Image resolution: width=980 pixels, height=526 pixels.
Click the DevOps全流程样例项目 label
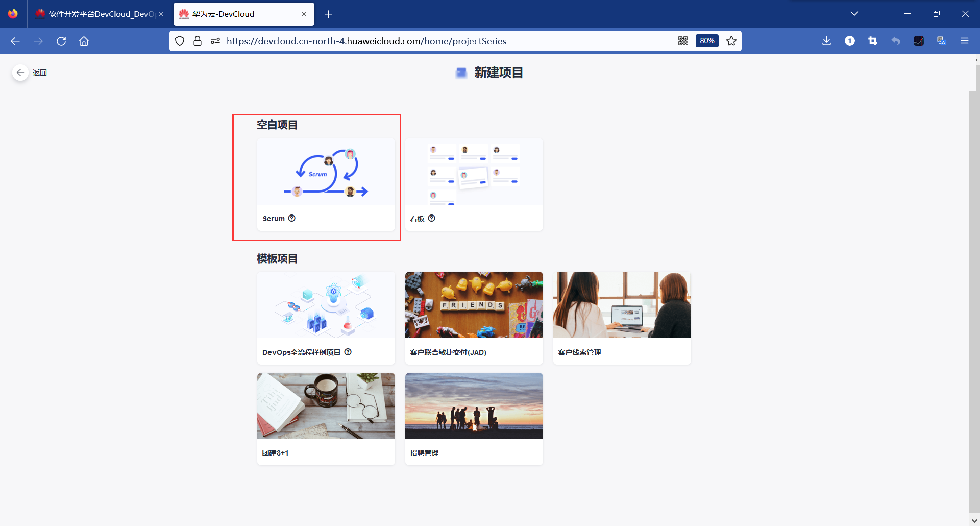click(301, 352)
